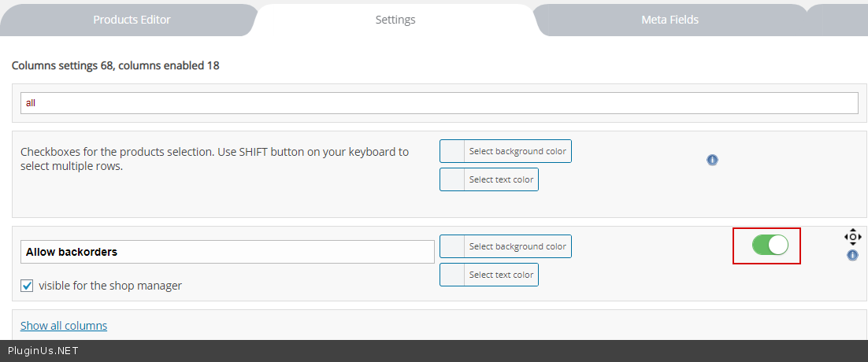Focus the columns search field containing "all"
Viewport: 868px width, 362px height.
click(439, 103)
